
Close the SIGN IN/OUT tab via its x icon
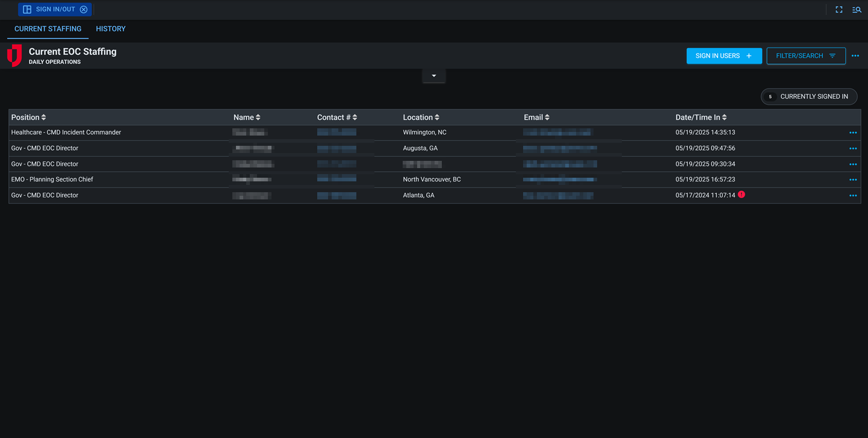pos(84,9)
